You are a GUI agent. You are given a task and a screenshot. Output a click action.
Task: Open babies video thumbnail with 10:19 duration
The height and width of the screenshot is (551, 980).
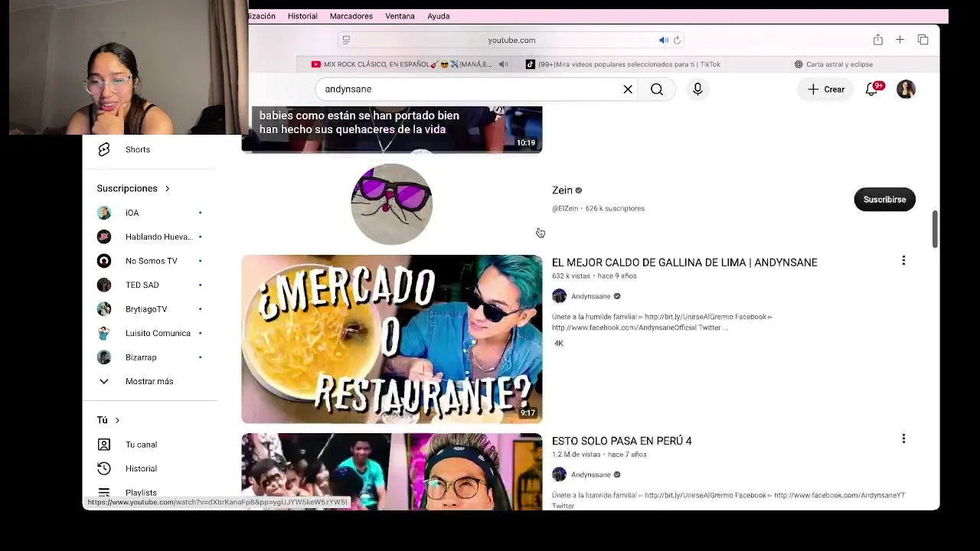point(392,129)
